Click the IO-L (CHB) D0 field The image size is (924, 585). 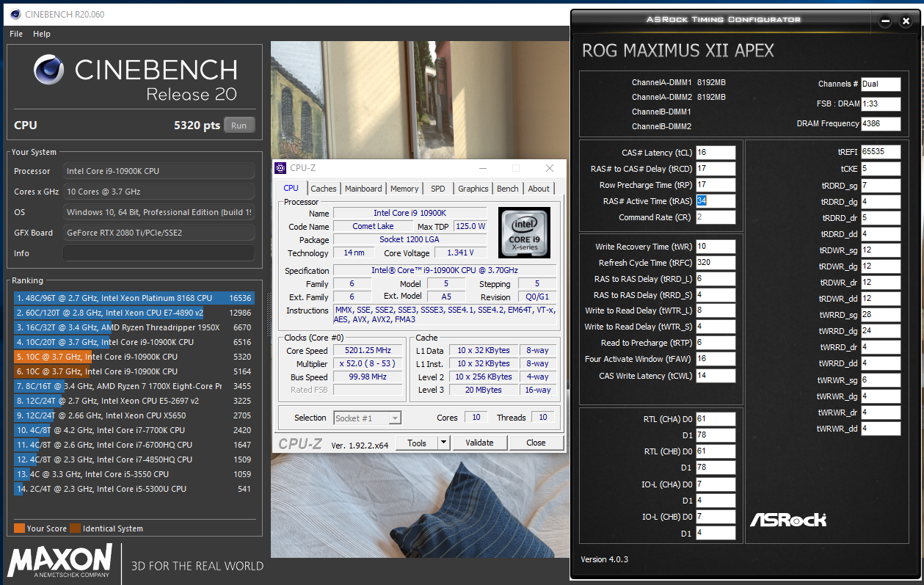click(716, 517)
